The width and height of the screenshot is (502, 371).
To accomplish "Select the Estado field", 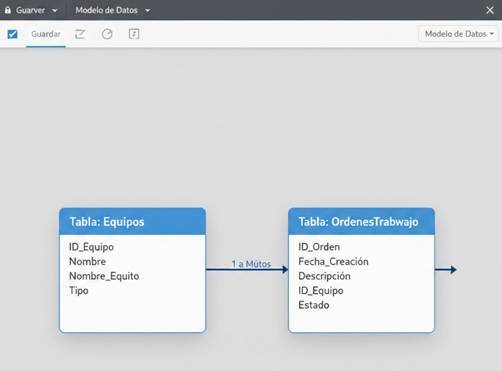I will (x=314, y=305).
